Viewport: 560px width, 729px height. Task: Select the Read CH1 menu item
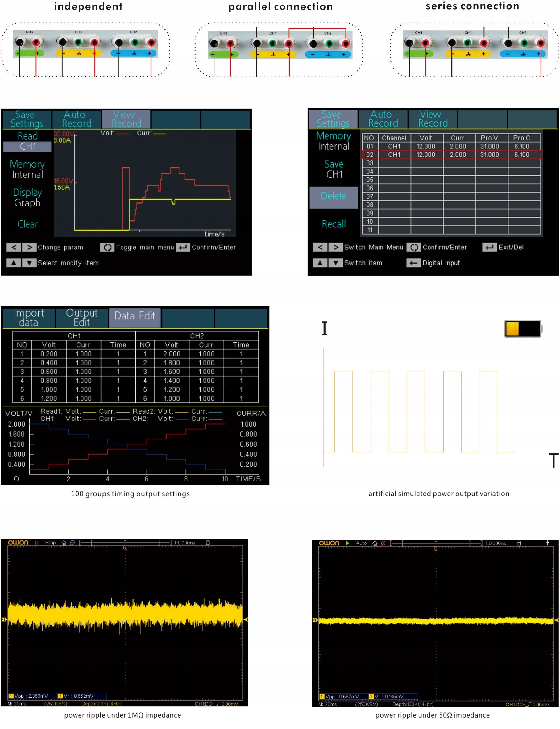(x=28, y=141)
